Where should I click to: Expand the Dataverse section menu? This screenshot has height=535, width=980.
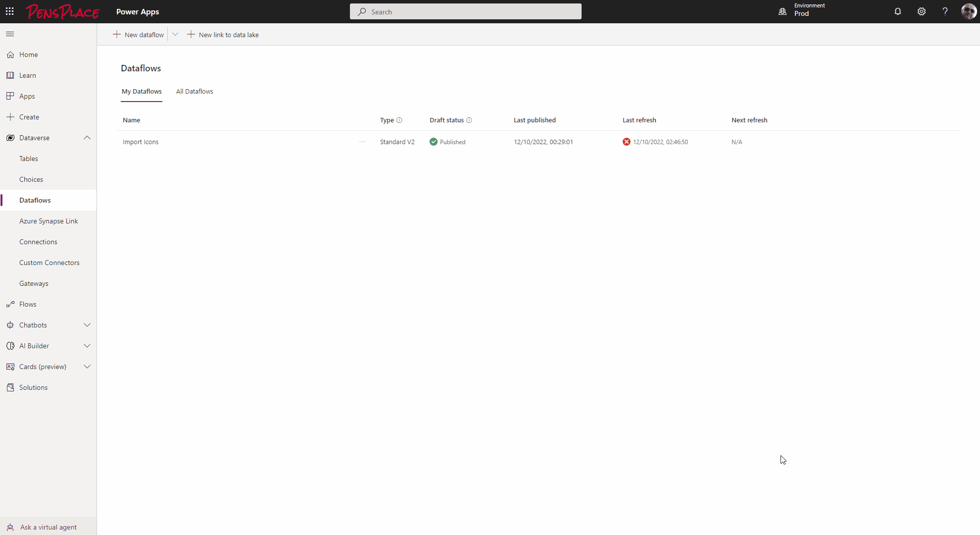click(86, 137)
